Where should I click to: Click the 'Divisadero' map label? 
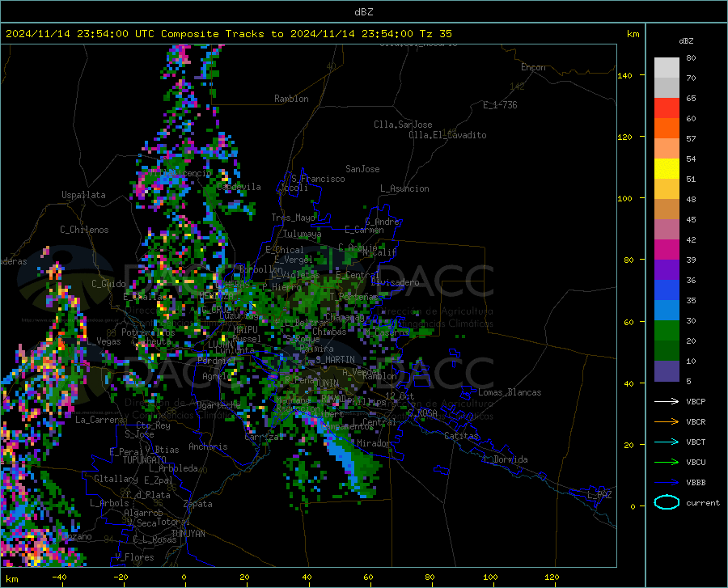(395, 282)
